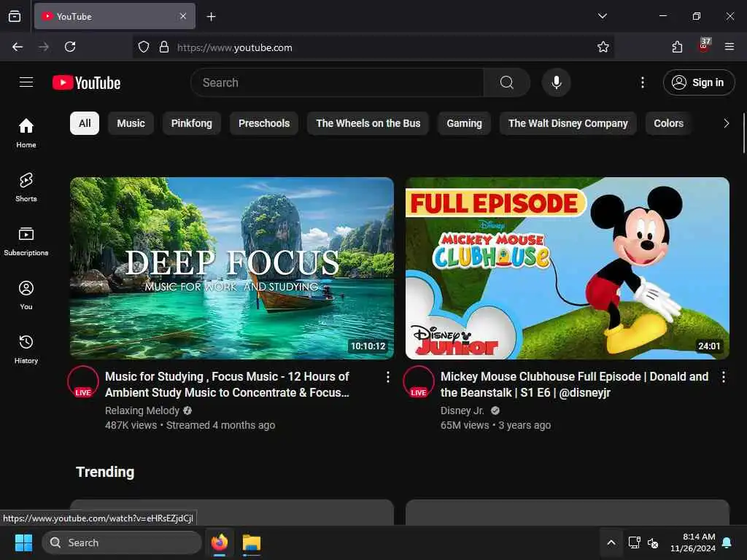Click the browser forward arrow
This screenshot has height=560, width=747.
click(x=44, y=47)
